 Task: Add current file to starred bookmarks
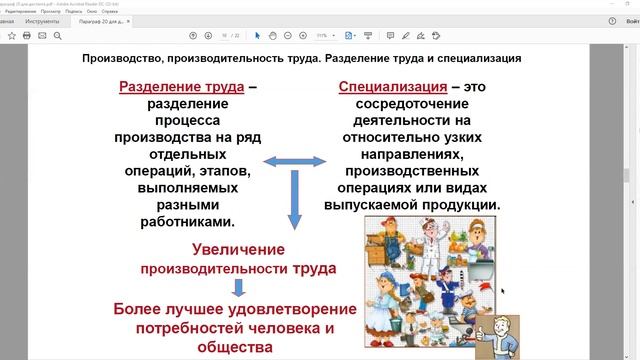[x=12, y=36]
